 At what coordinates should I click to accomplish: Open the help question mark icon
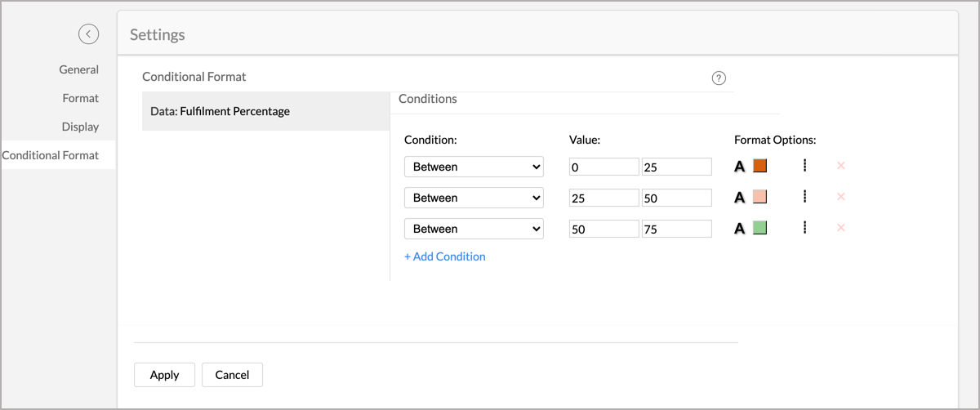point(719,78)
